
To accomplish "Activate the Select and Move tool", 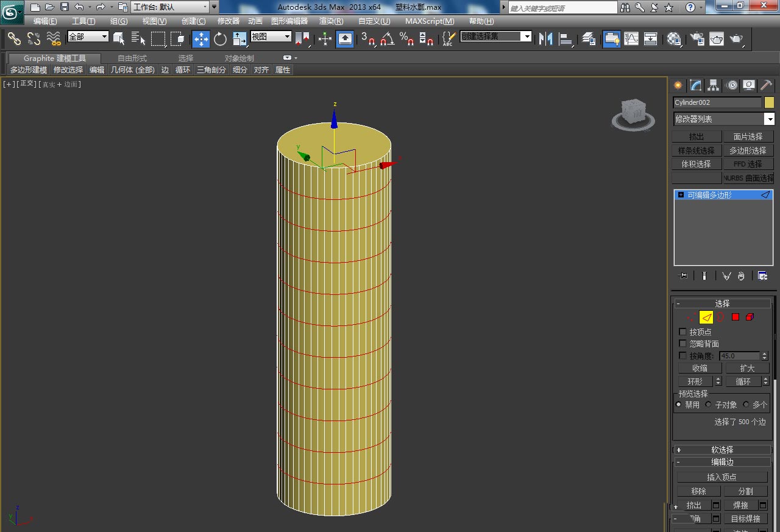I will (x=200, y=39).
